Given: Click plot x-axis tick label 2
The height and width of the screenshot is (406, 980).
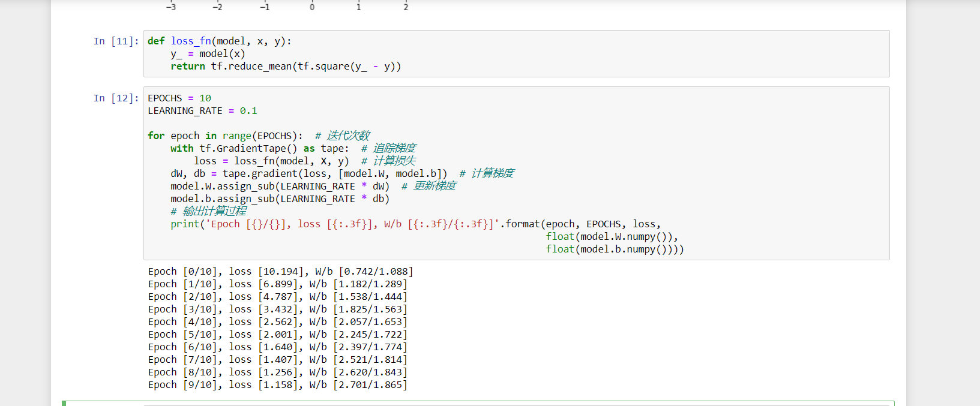Looking at the screenshot, I should pyautogui.click(x=406, y=7).
